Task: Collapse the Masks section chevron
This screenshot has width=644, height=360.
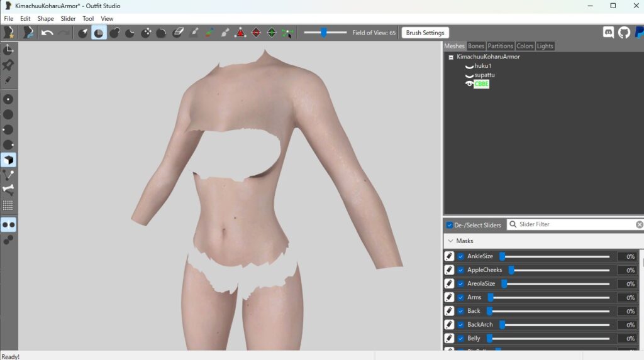Action: pyautogui.click(x=450, y=241)
